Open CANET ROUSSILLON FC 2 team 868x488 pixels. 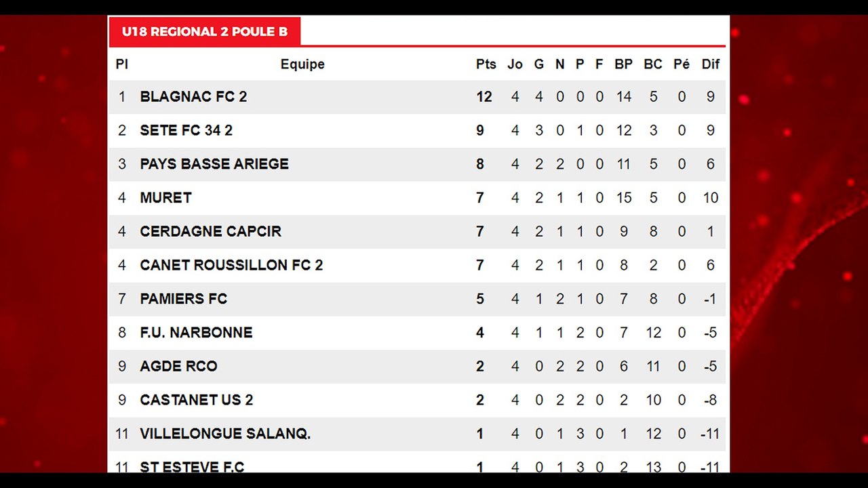coord(231,265)
